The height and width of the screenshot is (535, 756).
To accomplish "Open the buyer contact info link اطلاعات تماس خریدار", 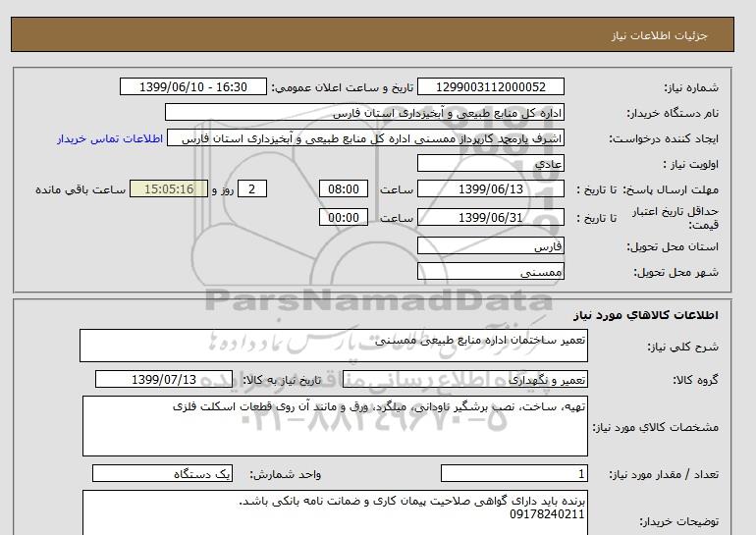I will [110, 138].
